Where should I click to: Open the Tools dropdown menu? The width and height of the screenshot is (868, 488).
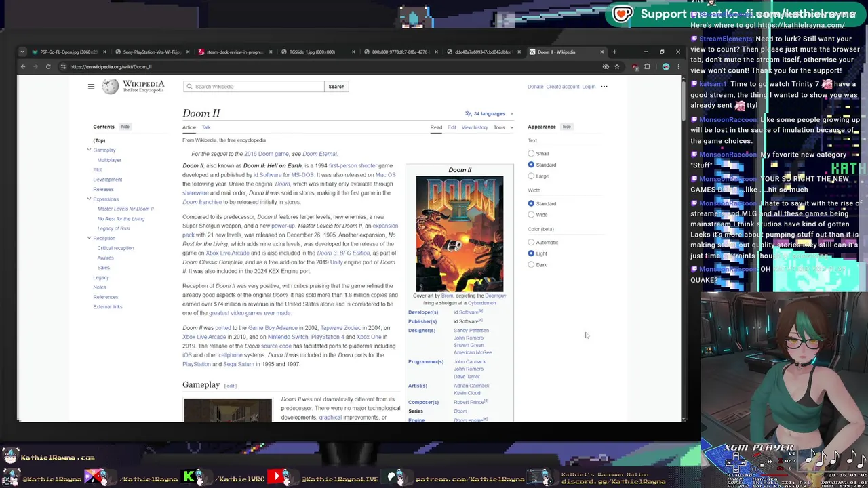502,127
